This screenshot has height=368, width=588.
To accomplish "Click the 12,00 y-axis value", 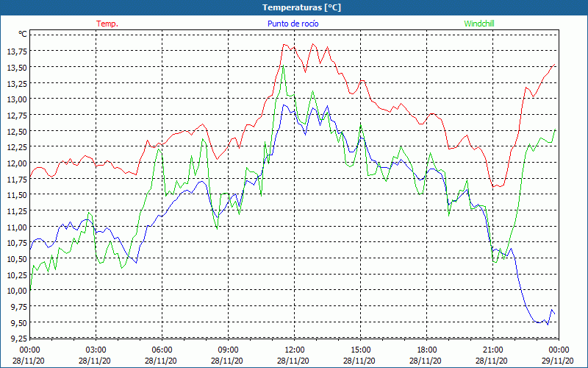I will [x=17, y=163].
